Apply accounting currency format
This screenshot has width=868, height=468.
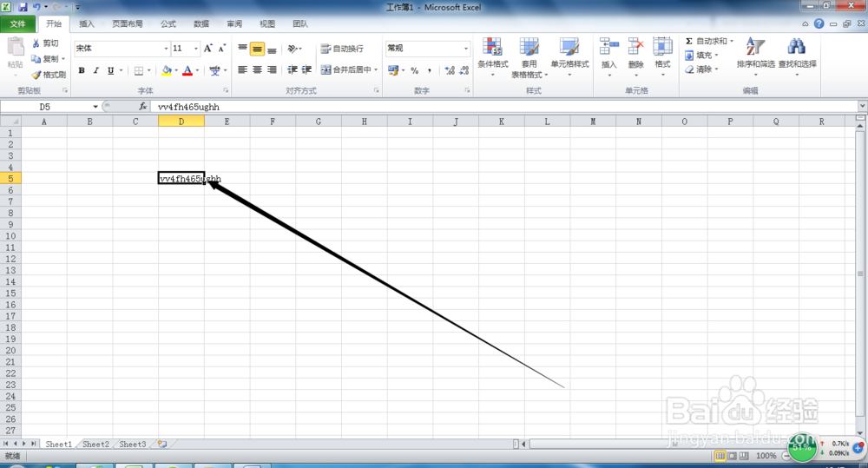(x=393, y=70)
